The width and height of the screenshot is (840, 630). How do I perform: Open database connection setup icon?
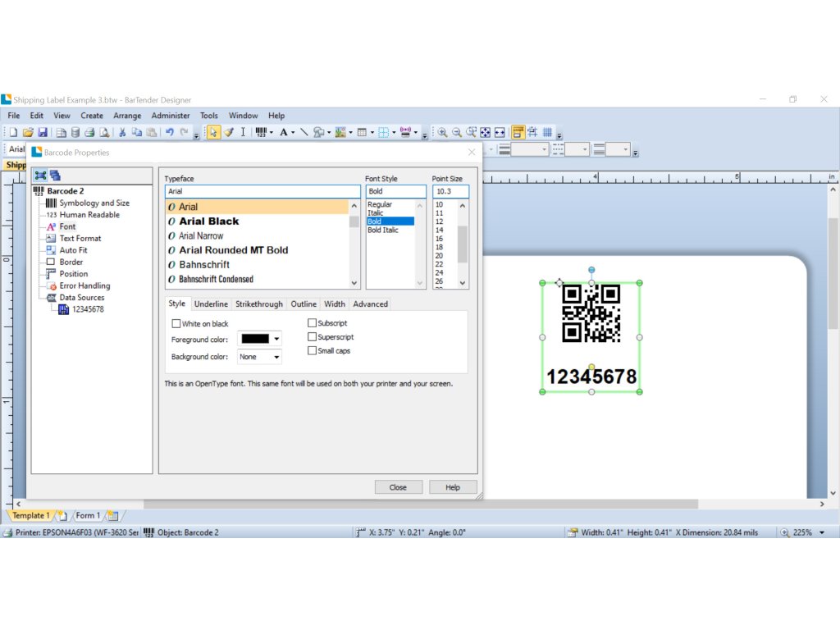coord(75,132)
